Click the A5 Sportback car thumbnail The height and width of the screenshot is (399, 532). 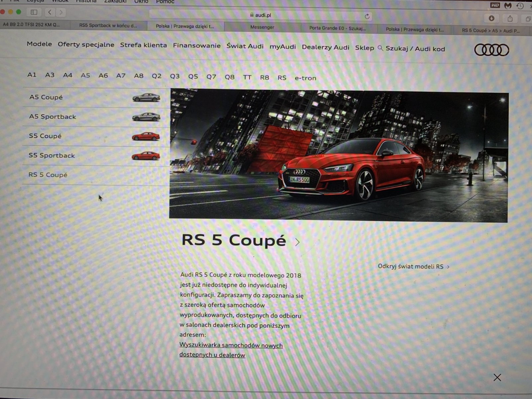[x=146, y=117]
